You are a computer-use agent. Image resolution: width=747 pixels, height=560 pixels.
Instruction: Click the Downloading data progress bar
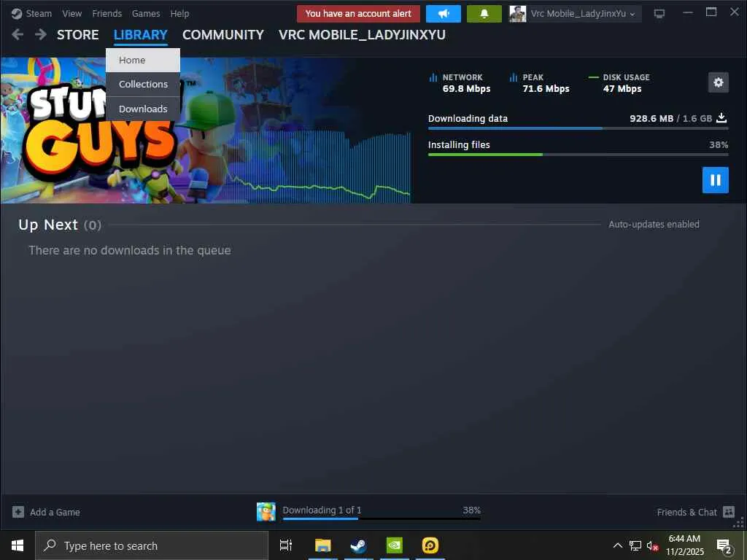coord(578,128)
